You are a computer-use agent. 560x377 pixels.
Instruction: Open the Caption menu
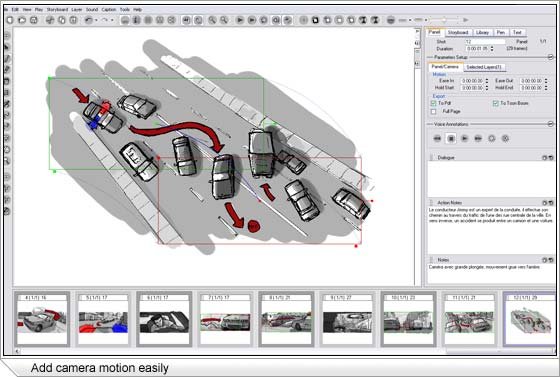click(109, 10)
